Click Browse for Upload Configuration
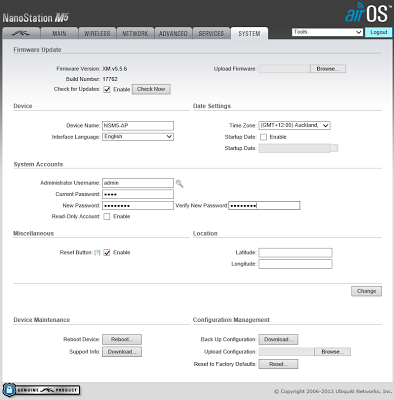Screen dimensions: 394x400 pos(332,352)
